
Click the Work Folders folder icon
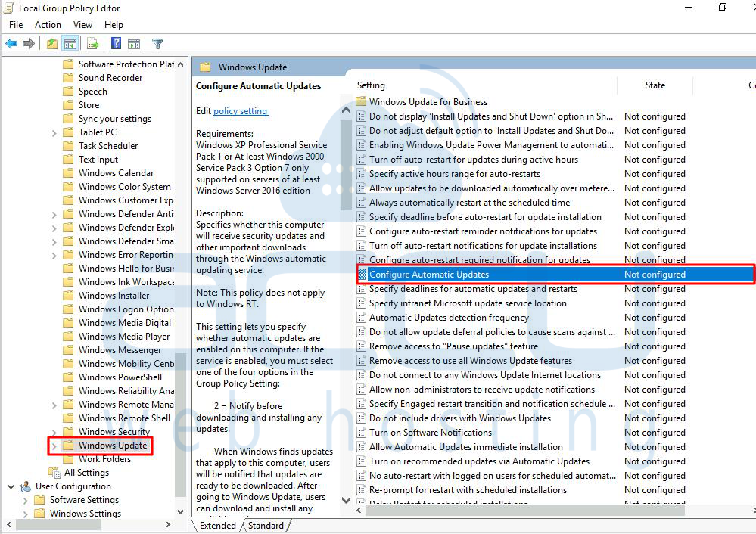tap(68, 459)
